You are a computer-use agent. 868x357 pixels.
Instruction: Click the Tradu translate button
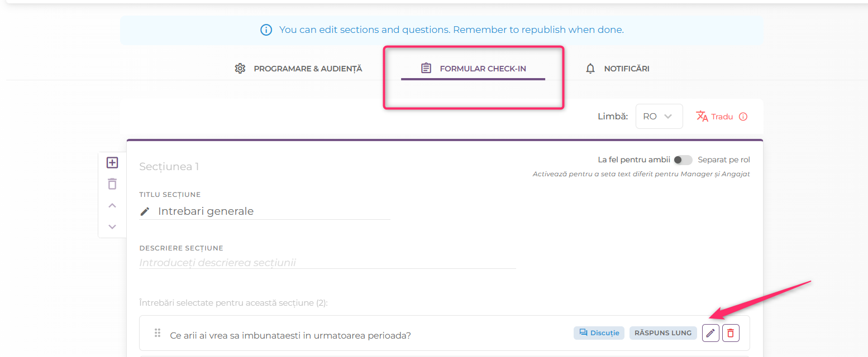714,117
